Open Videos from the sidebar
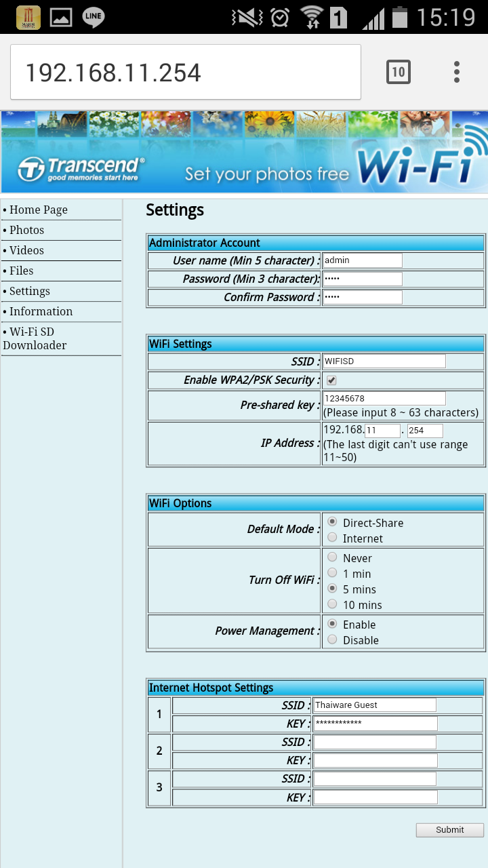488x868 pixels. (x=27, y=251)
